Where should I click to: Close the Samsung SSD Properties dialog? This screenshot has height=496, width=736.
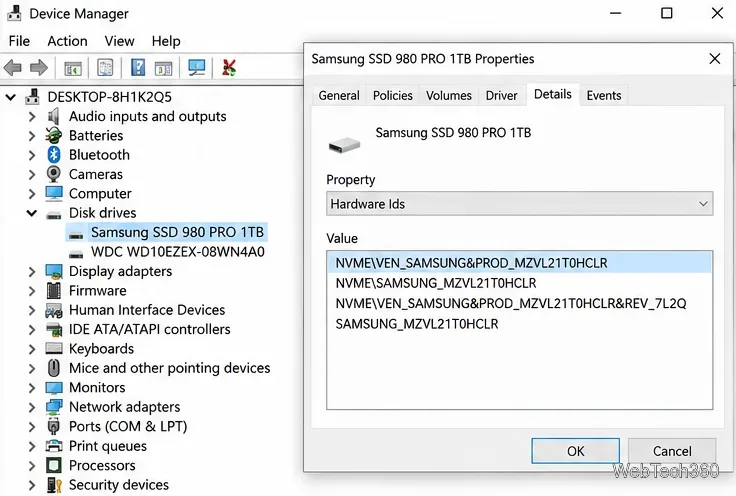point(714,59)
